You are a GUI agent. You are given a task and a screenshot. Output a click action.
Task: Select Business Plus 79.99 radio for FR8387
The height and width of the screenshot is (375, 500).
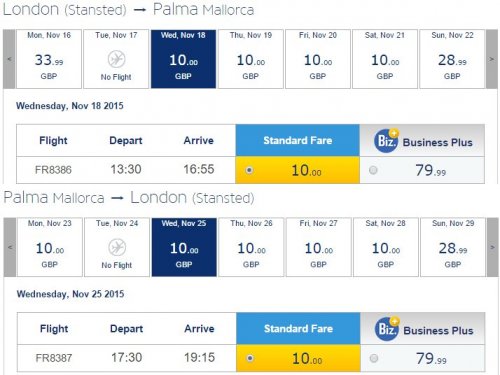374,358
